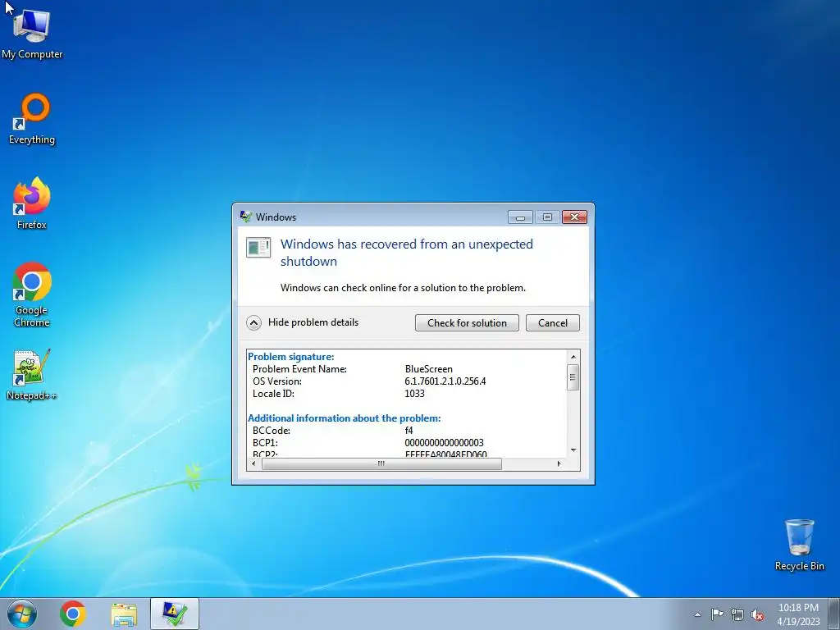Viewport: 840px width, 630px height.
Task: Click the details vertical scrollbar thumb
Action: pos(573,377)
